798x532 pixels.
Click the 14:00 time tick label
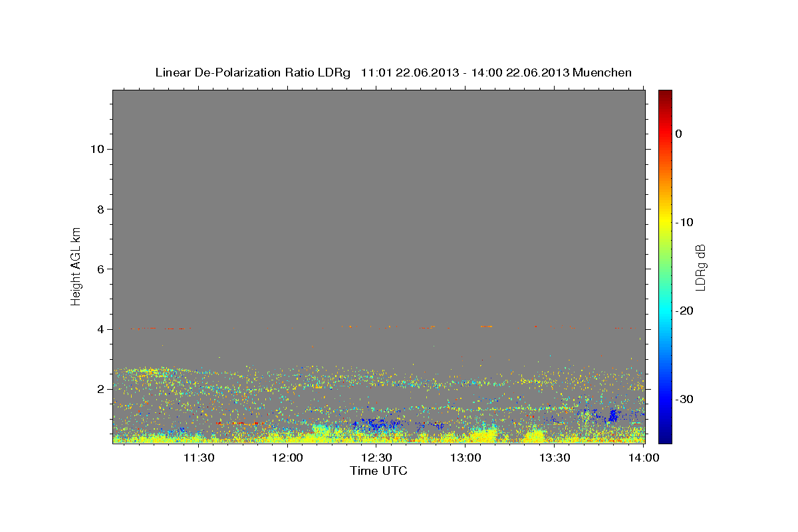[644, 458]
